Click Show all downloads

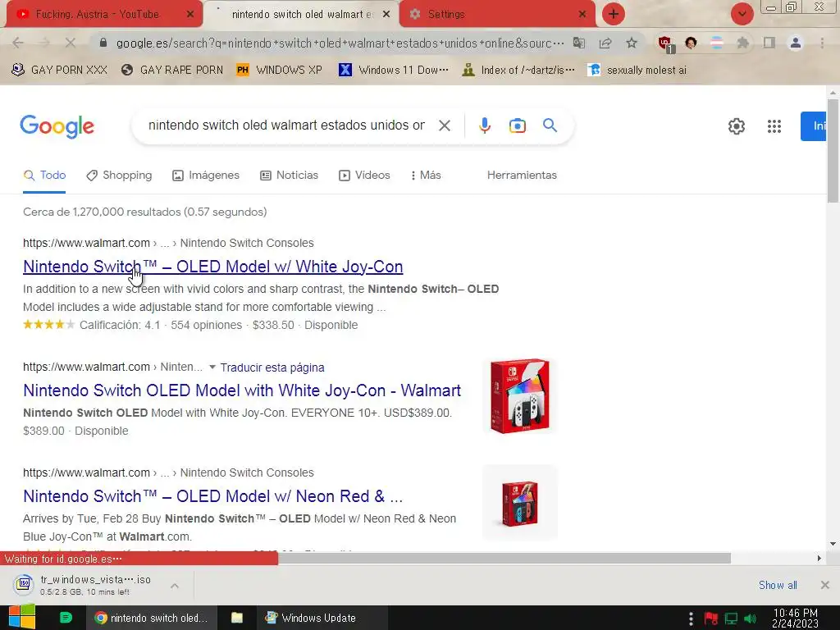coord(778,585)
